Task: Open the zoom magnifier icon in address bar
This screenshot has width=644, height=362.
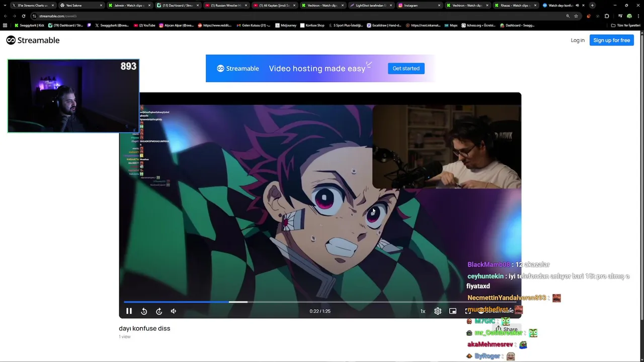Action: point(568,16)
